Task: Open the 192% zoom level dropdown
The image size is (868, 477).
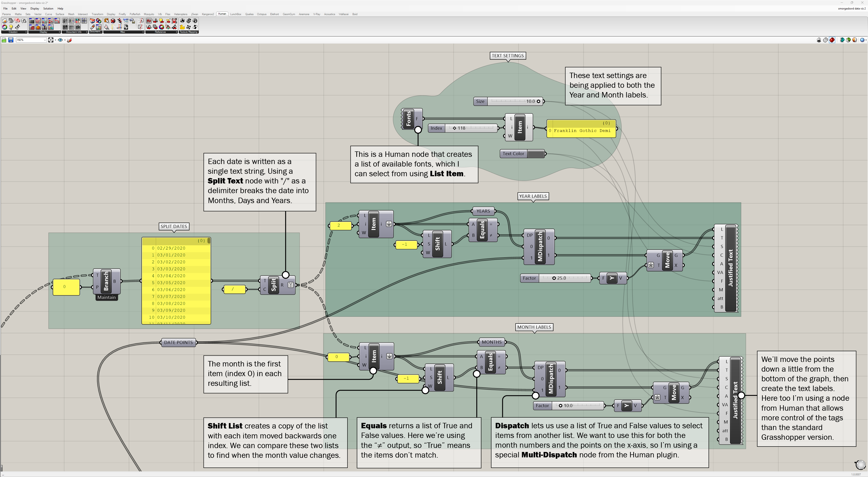Action: [45, 40]
